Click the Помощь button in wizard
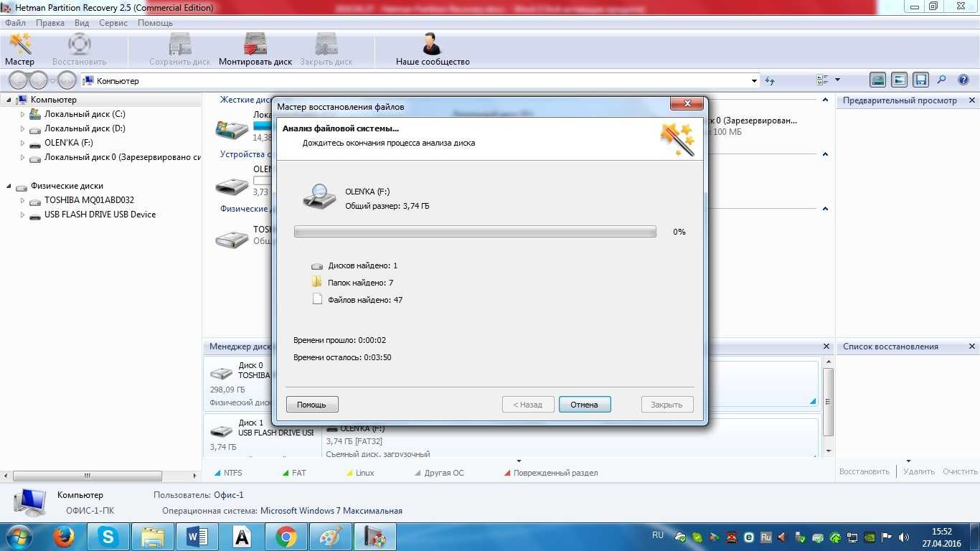 312,405
